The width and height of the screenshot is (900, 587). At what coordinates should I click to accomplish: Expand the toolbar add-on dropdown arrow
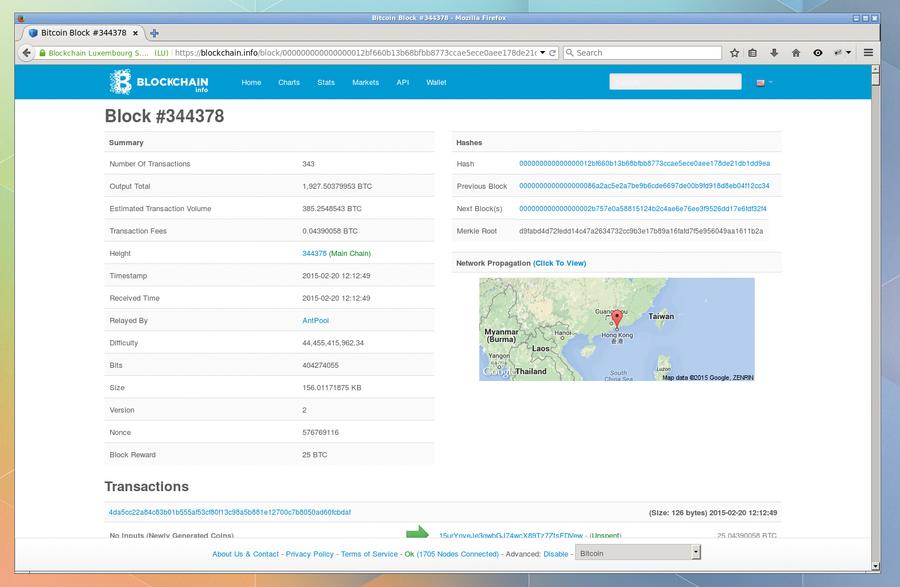848,53
